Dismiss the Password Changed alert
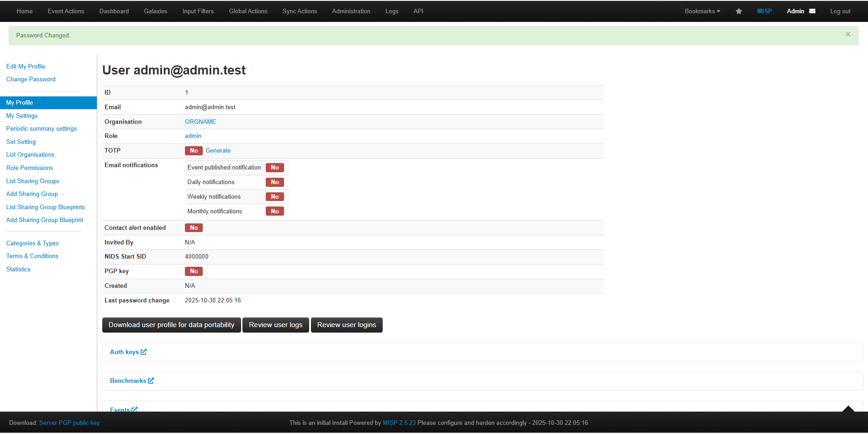Screen dimensions: 868x434 pos(847,34)
